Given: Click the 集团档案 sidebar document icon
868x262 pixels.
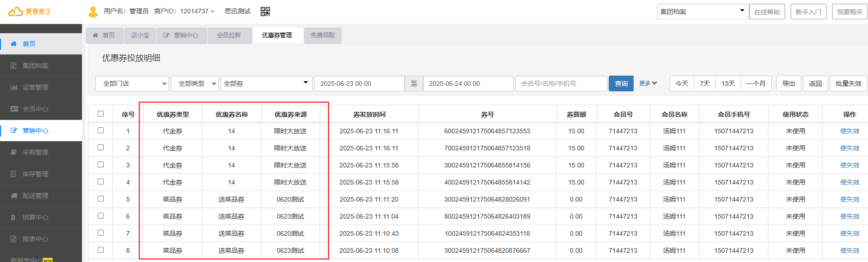Looking at the screenshot, I should click(14, 65).
